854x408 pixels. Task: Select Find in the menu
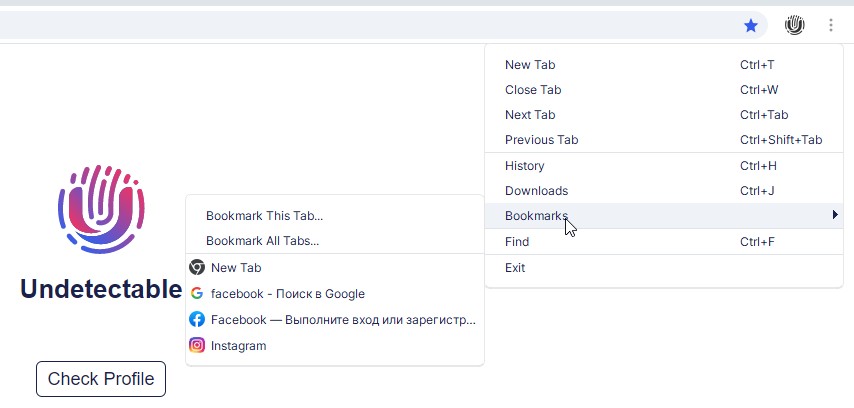coord(517,242)
